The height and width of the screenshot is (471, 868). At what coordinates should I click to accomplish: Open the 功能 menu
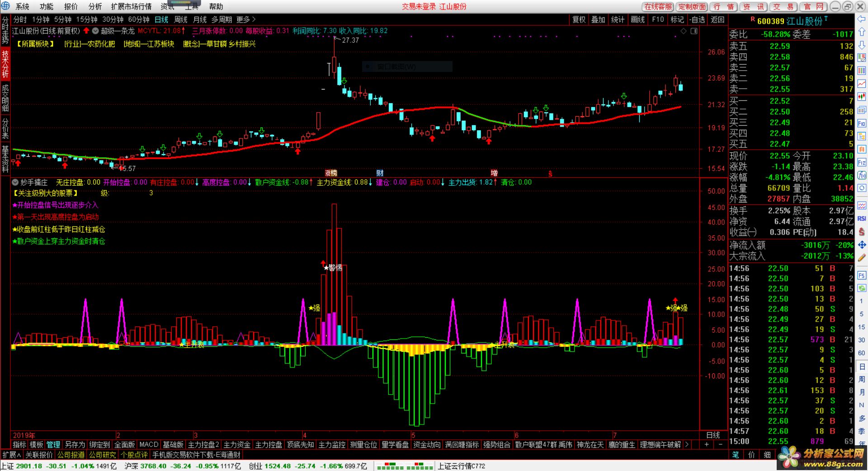pos(47,6)
